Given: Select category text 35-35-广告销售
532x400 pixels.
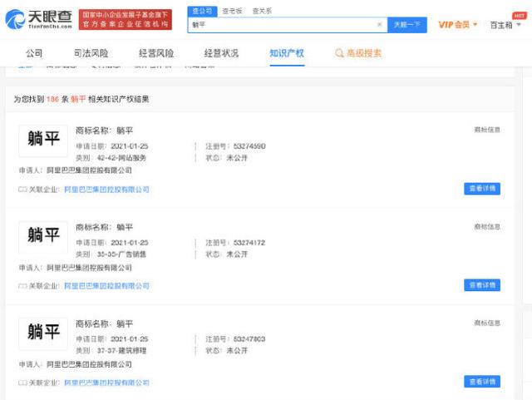Looking at the screenshot, I should click(x=121, y=254).
